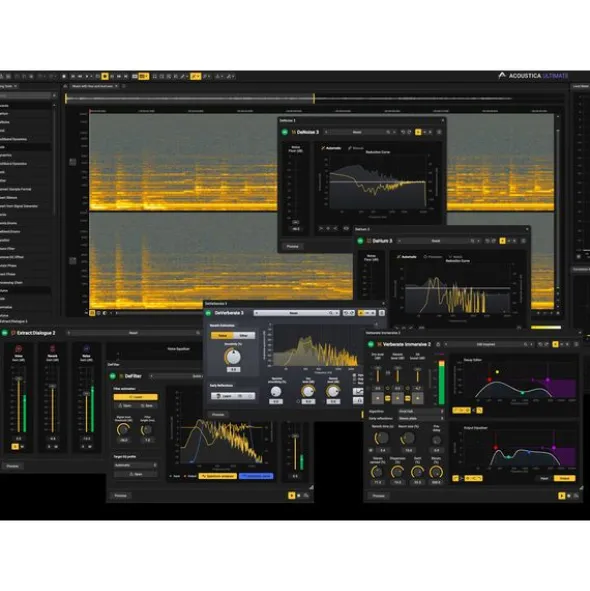Open the Extract Dialogue 2 preset selector
The image size is (590, 591).
[133, 333]
